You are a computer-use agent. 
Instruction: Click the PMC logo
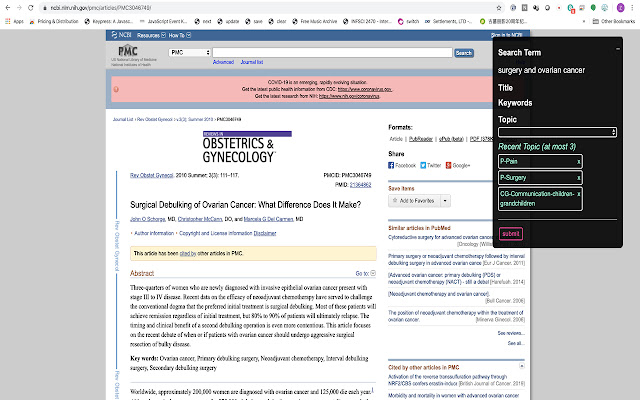point(128,51)
